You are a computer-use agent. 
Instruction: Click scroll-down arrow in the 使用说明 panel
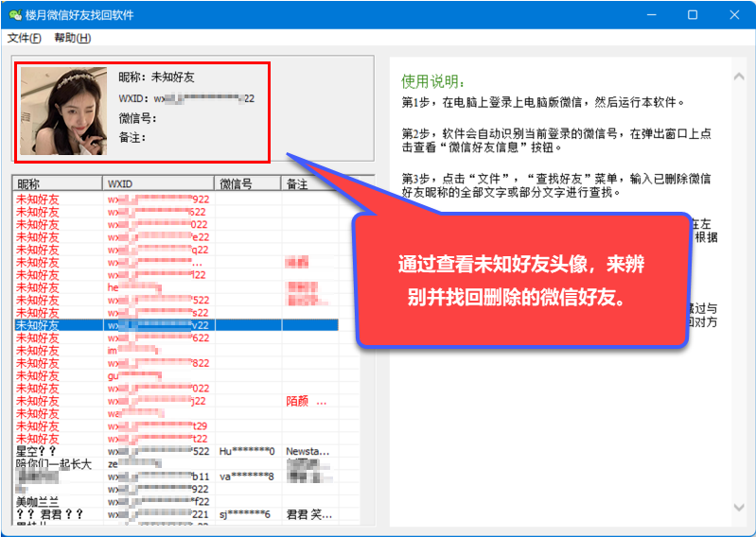(x=739, y=507)
